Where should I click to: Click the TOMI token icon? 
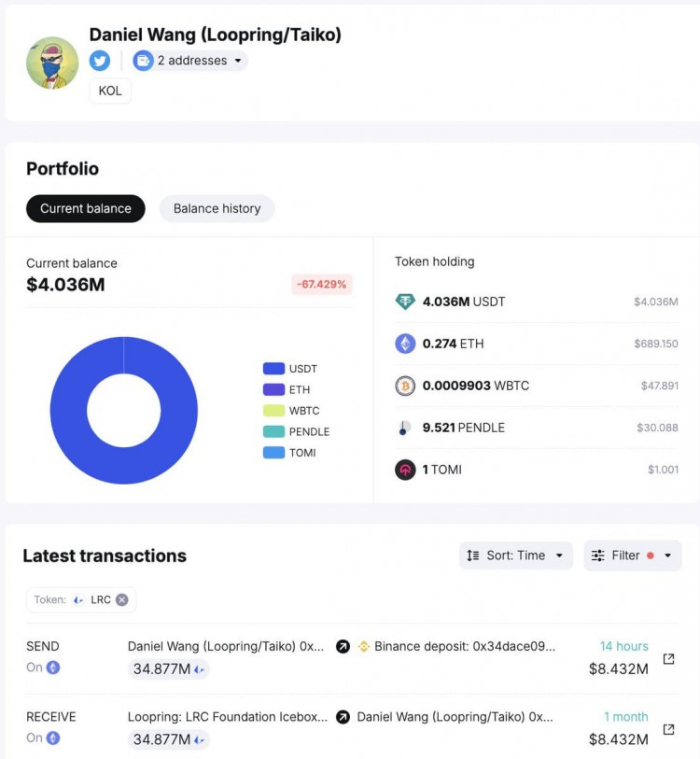[405, 470]
